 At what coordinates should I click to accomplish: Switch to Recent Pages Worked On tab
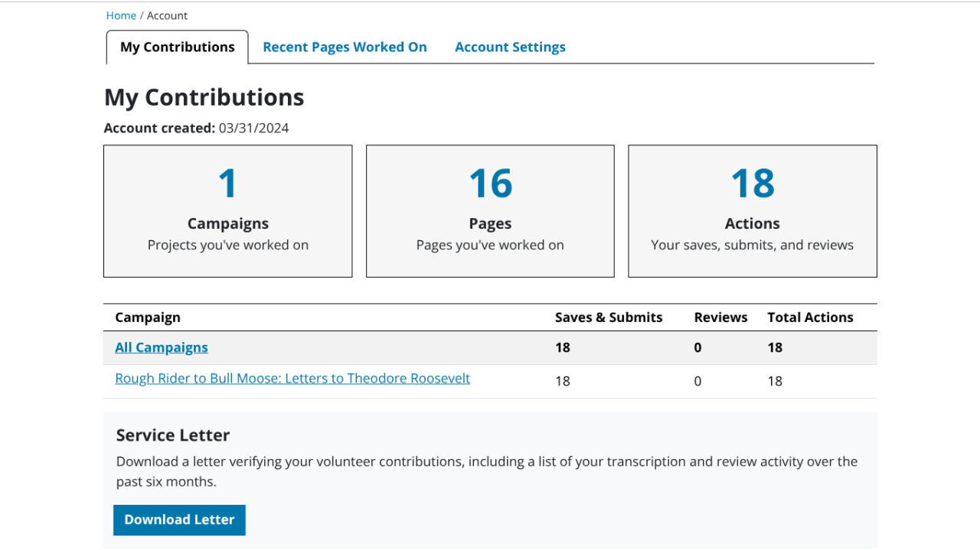pos(345,47)
